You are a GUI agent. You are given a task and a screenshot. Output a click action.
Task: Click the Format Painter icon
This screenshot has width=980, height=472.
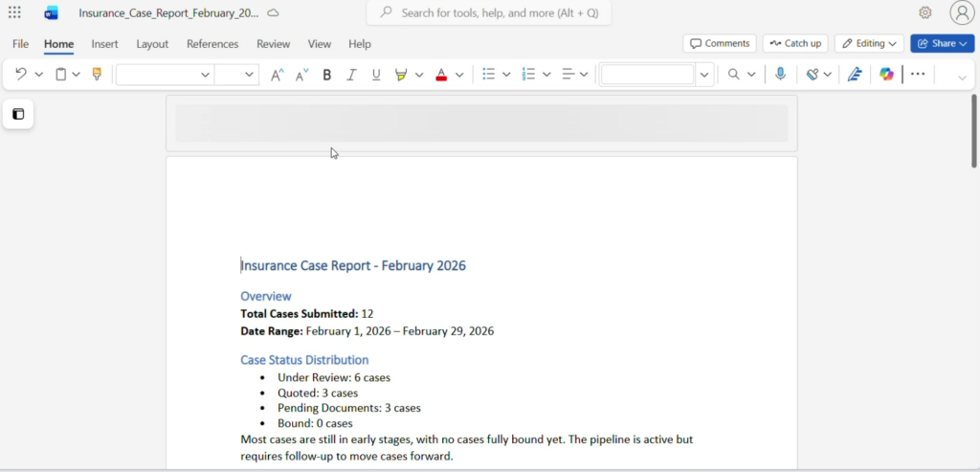[x=97, y=75]
